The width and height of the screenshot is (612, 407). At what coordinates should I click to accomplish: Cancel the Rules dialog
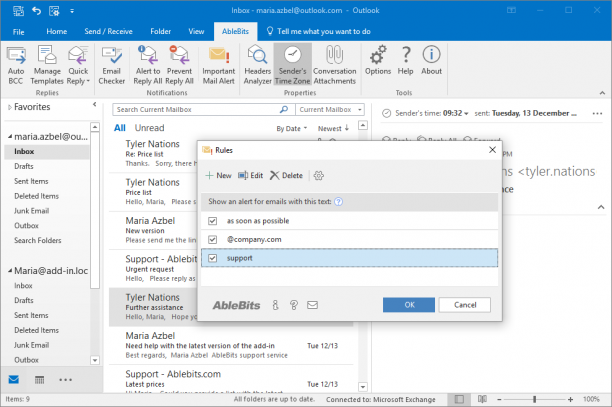coord(465,305)
